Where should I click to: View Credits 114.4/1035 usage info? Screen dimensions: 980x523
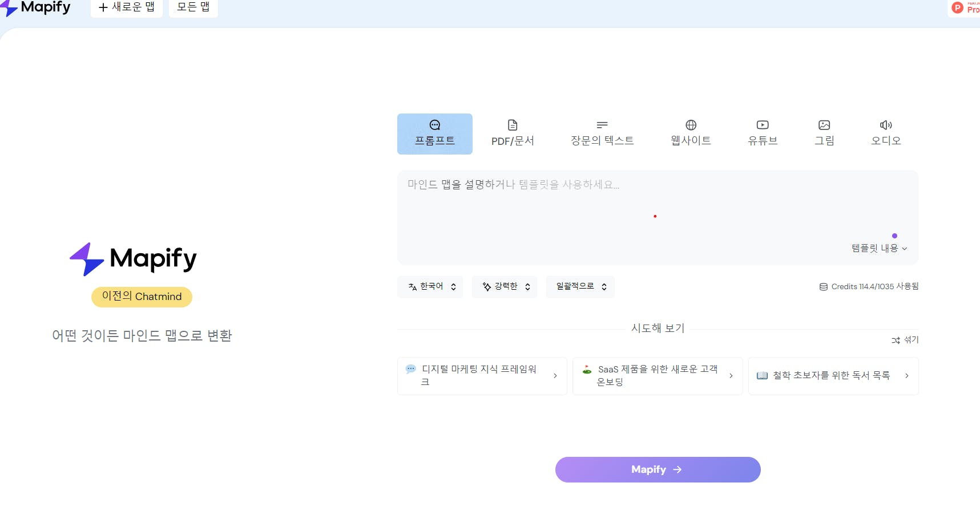coord(869,286)
